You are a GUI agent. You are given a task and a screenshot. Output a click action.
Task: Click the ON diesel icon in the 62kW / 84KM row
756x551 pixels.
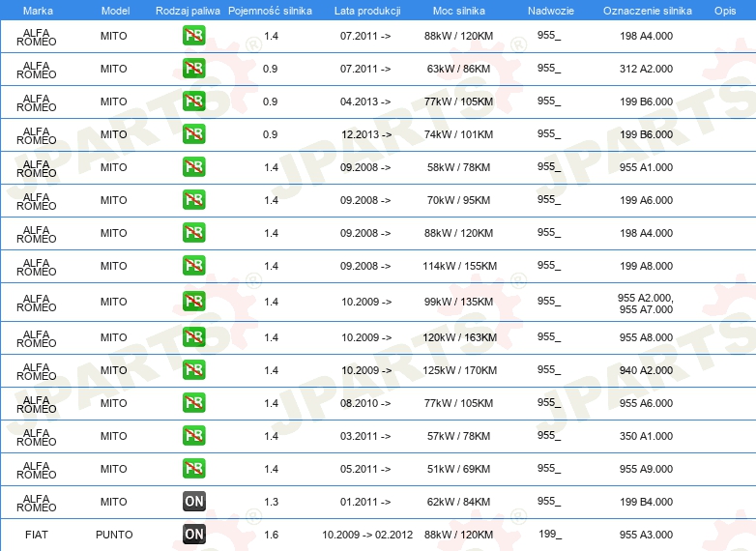[193, 502]
